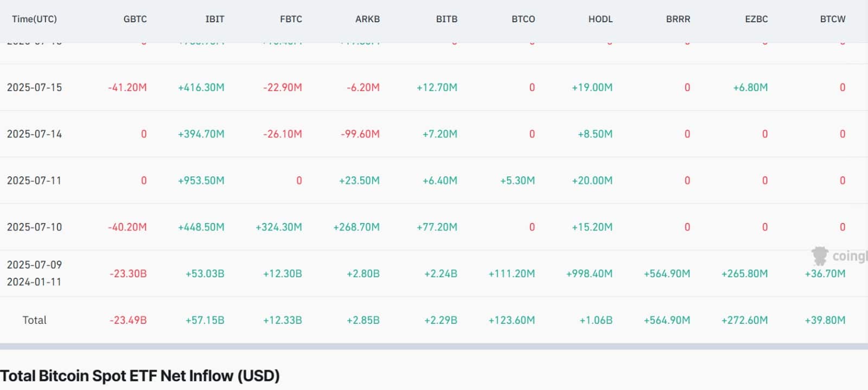The width and height of the screenshot is (868, 390).
Task: Click the 2025-07-15 date row label
Action: (34, 87)
